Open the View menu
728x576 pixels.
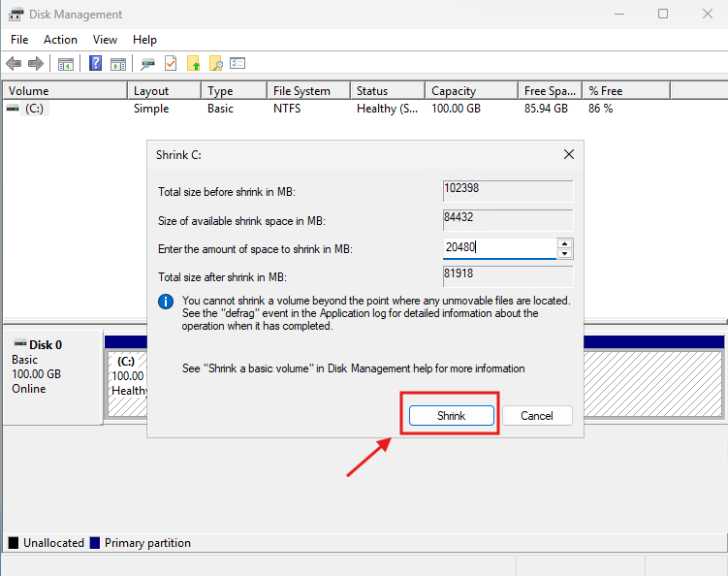point(105,40)
